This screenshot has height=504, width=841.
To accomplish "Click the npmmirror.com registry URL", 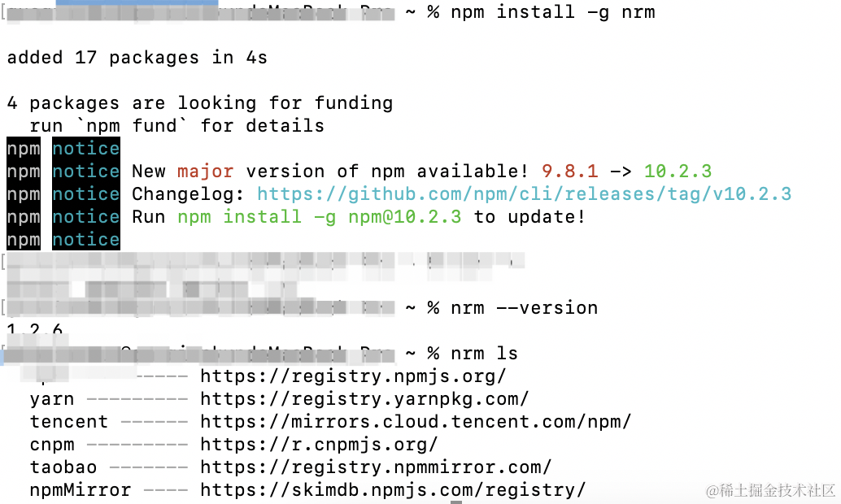I will click(x=376, y=467).
